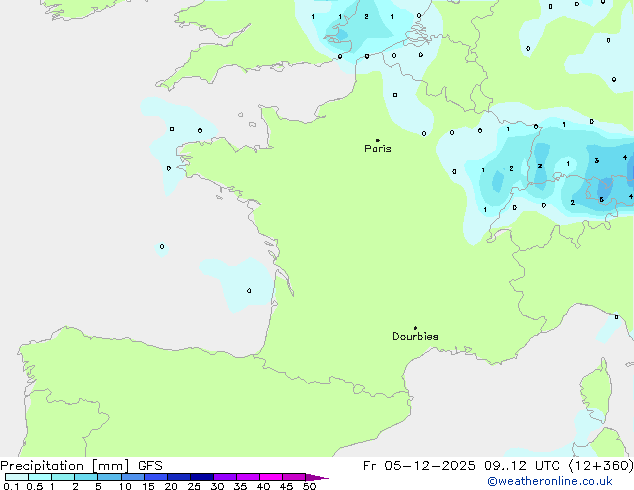Click the '25' legend scale value

coord(194,486)
